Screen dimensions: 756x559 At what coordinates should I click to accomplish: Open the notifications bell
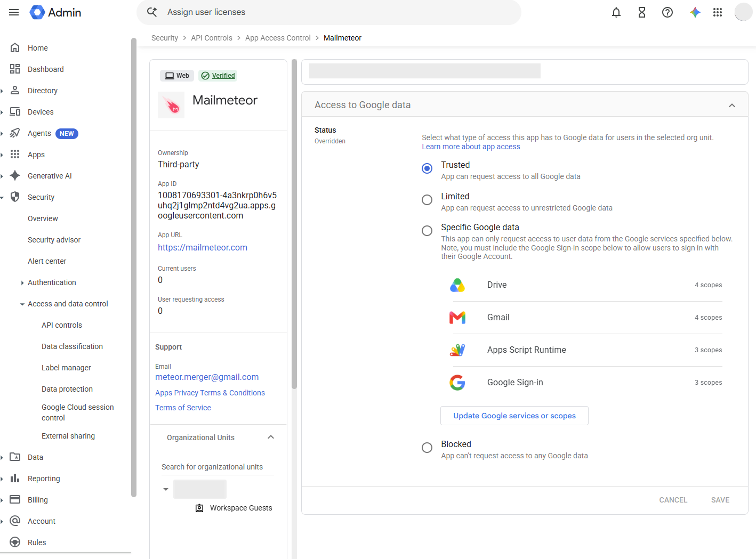coord(616,12)
